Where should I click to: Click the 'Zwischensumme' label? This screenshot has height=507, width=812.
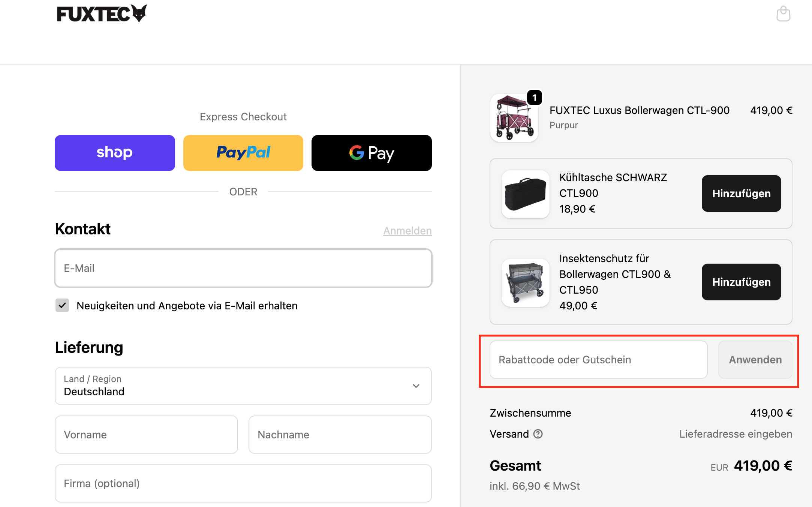pyautogui.click(x=530, y=413)
